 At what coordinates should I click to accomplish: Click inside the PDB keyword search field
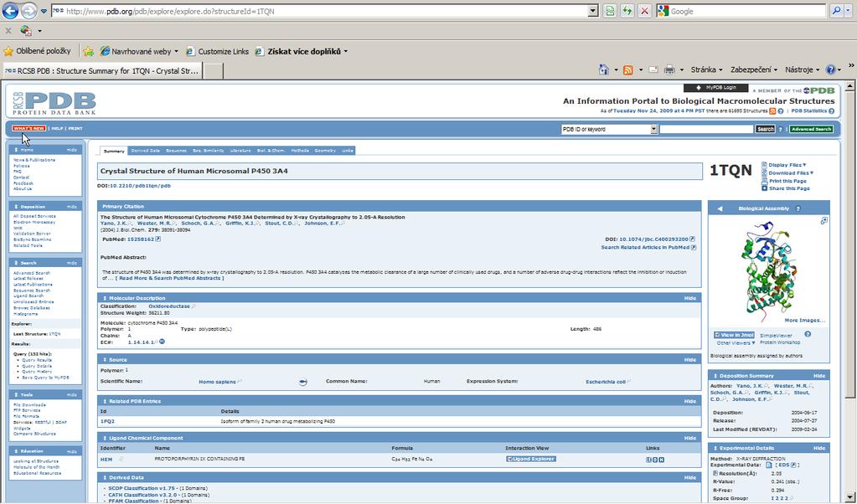(x=706, y=130)
